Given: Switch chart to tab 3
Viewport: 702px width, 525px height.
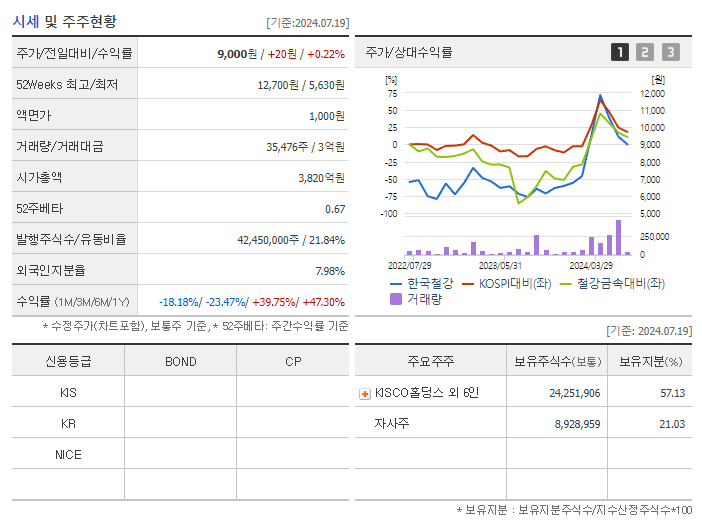Looking at the screenshot, I should click(x=671, y=52).
